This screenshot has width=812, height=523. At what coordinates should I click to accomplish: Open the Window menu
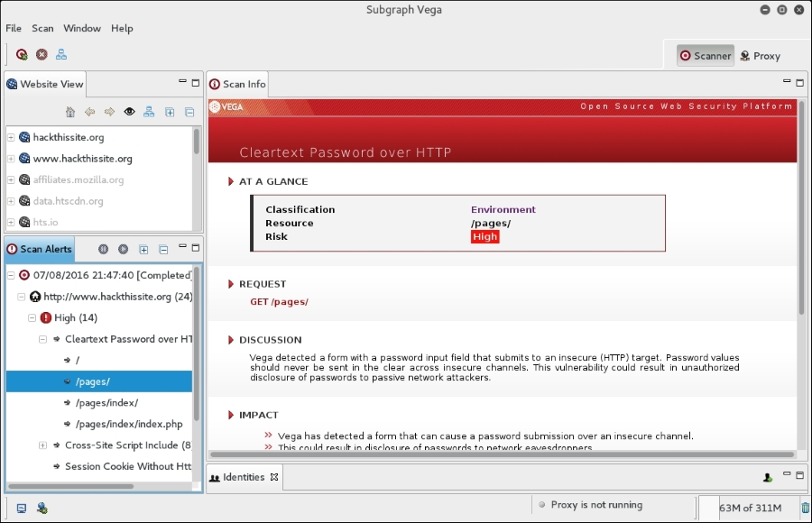coord(82,28)
